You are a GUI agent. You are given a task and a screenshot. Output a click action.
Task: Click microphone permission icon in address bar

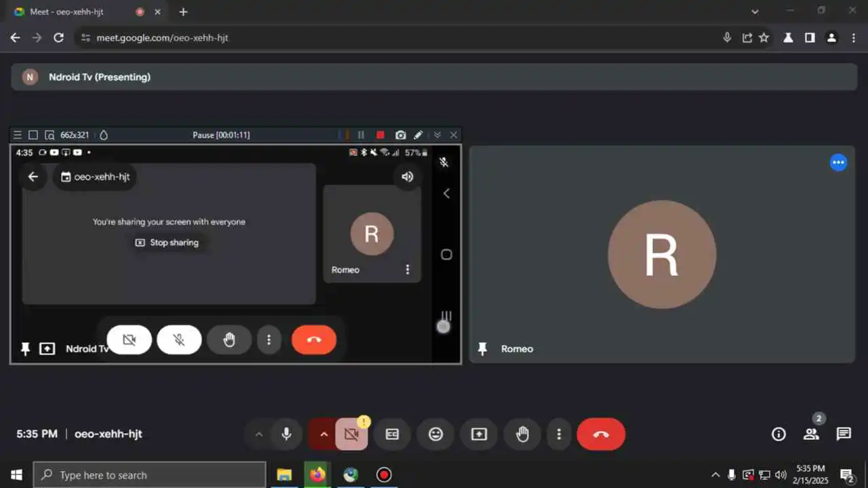pos(727,38)
